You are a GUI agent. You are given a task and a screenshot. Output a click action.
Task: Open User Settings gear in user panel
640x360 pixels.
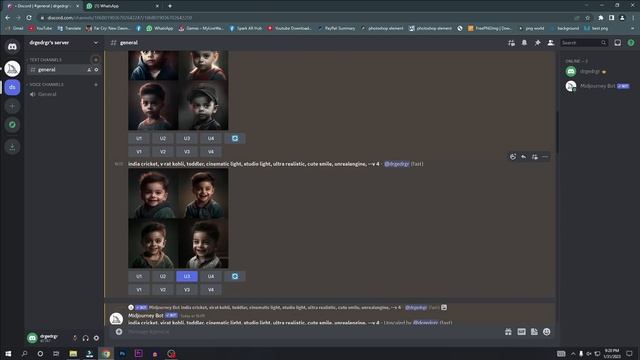click(x=96, y=338)
